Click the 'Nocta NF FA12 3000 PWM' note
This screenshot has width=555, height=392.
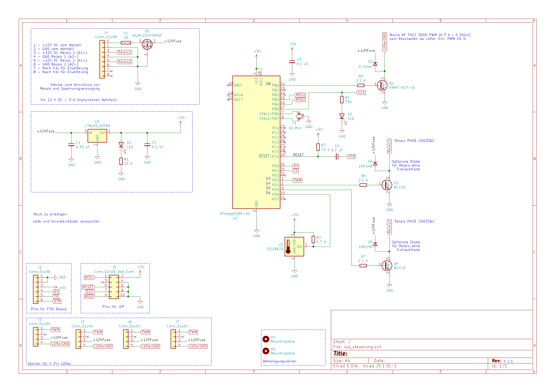click(x=430, y=35)
